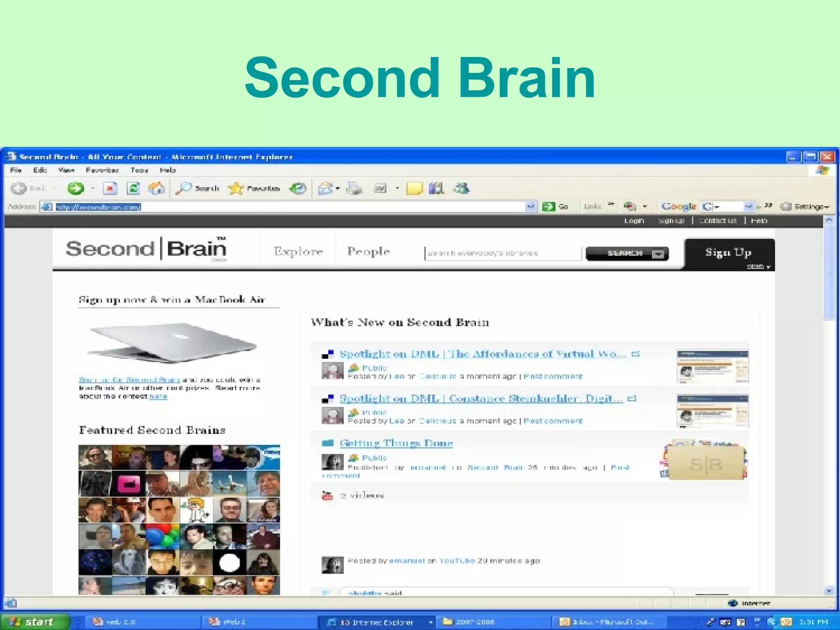
Task: Click the Sign up link in top bar
Action: pyautogui.click(x=671, y=221)
